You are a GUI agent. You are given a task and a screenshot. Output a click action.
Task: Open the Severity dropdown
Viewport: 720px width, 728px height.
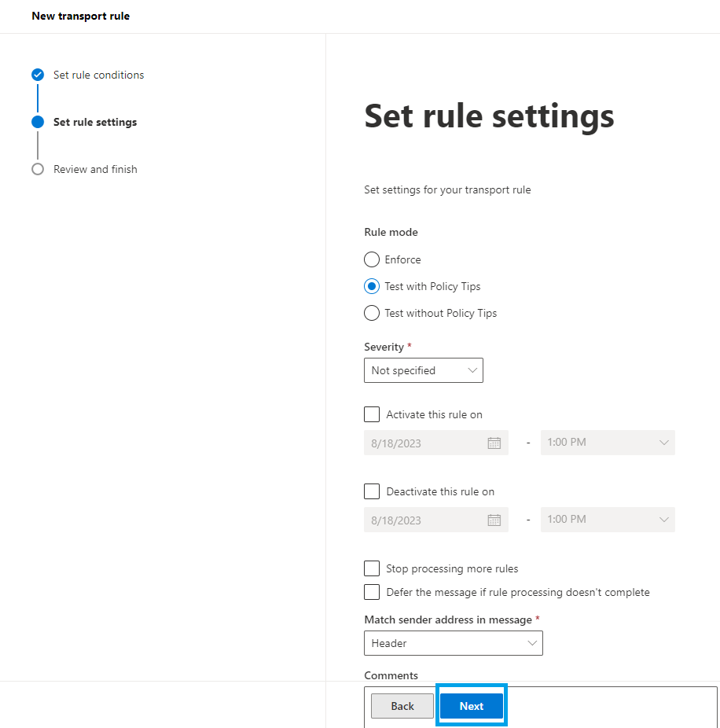[x=424, y=370]
